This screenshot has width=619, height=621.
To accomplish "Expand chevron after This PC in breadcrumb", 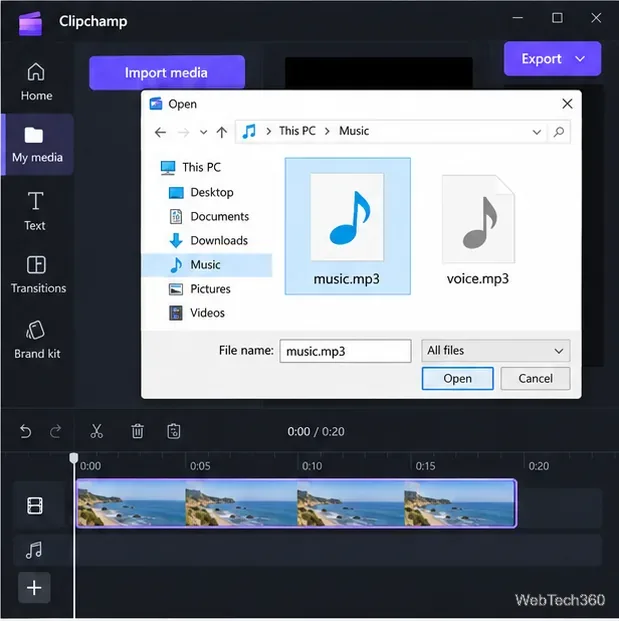I will (x=328, y=131).
